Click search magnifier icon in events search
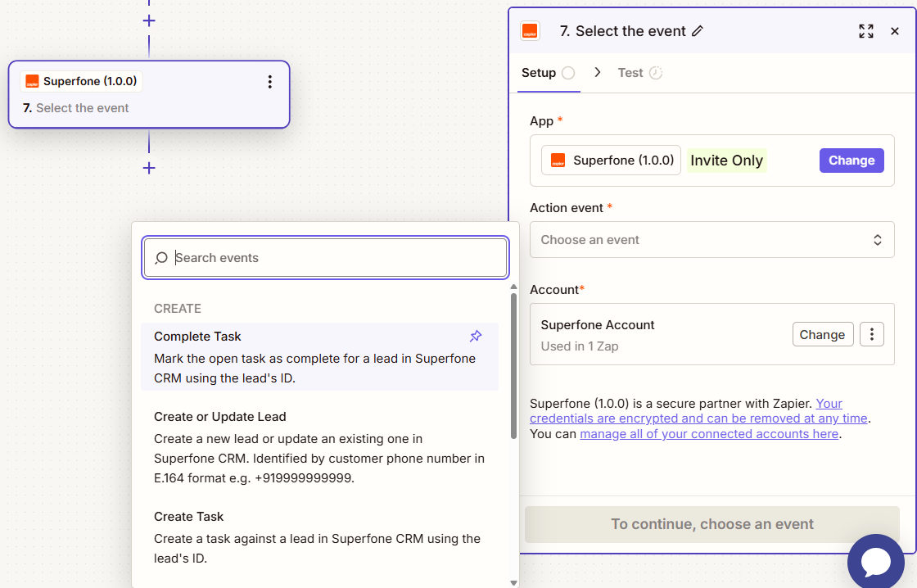The image size is (917, 588). pos(161,257)
